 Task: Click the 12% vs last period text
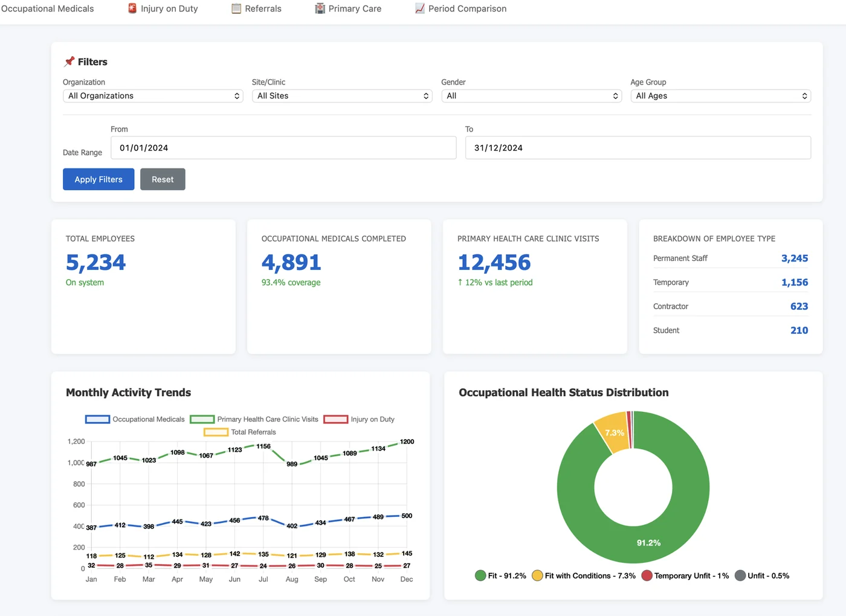[x=495, y=283]
